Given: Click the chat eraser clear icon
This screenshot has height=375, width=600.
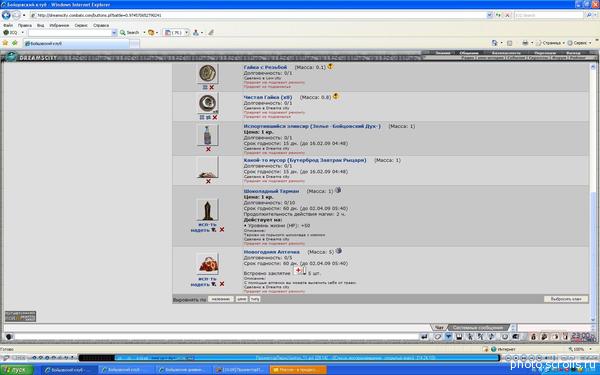Looking at the screenshot, I should click(x=438, y=337).
